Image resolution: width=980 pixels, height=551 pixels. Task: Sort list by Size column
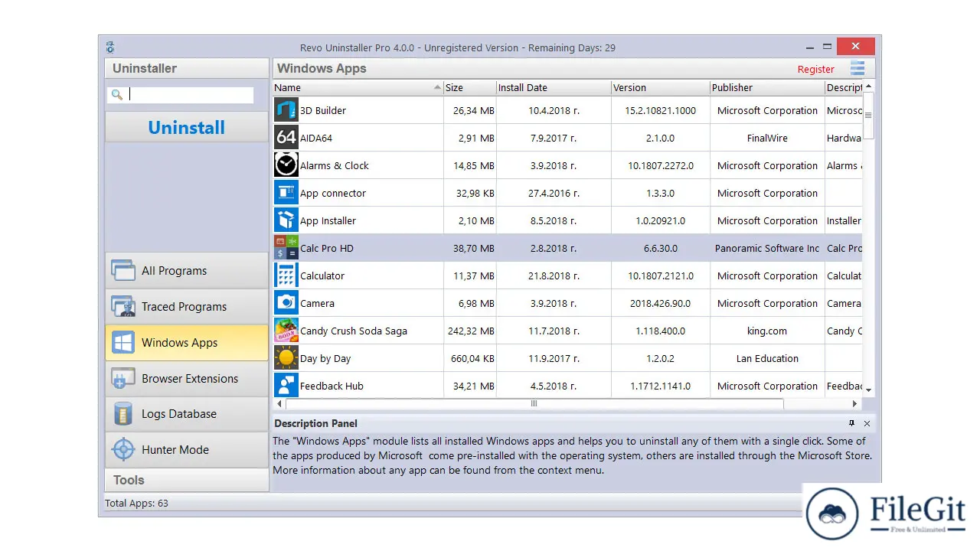pyautogui.click(x=470, y=87)
